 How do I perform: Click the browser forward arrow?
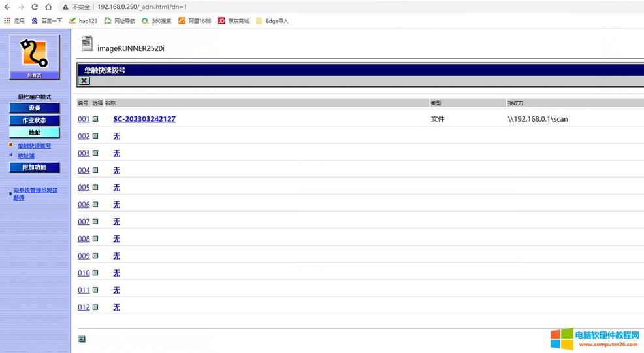21,7
